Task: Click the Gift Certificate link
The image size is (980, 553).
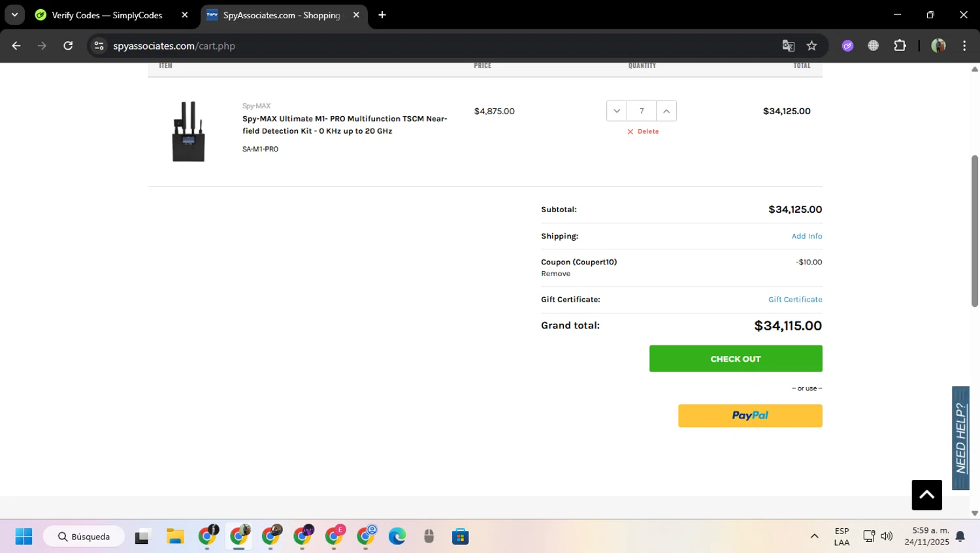Action: point(795,300)
